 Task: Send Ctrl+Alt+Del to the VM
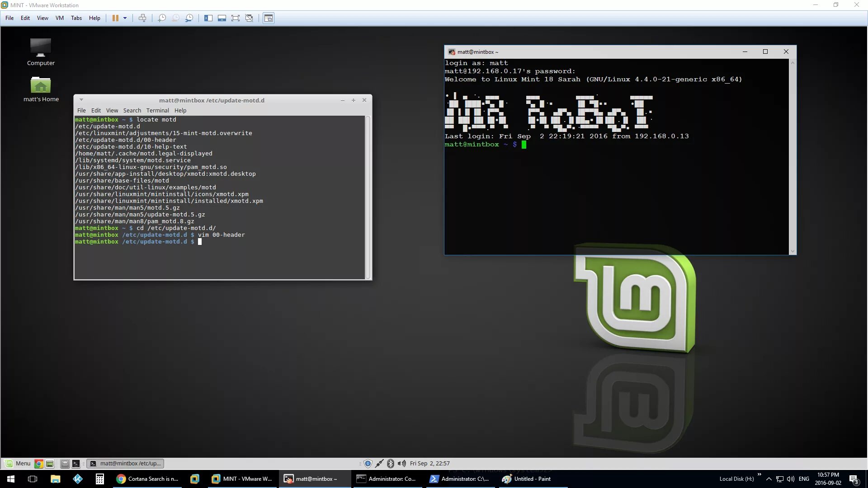click(142, 18)
